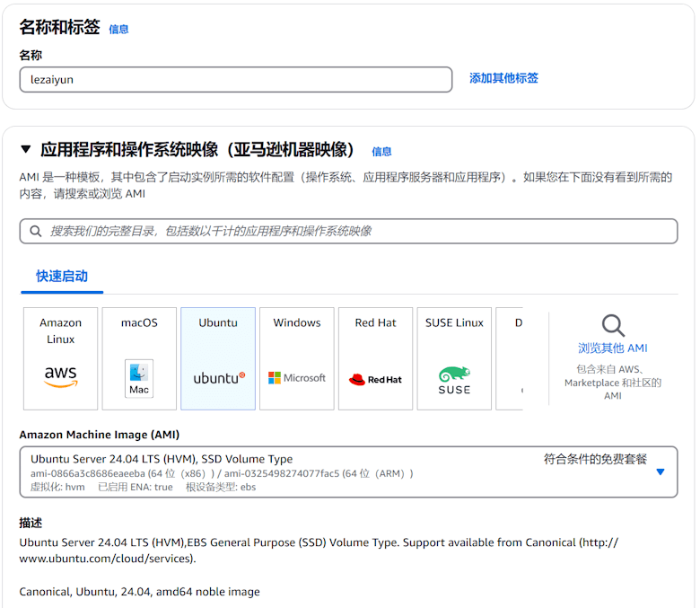Click 信息 link beside the AMI section heading

click(381, 152)
